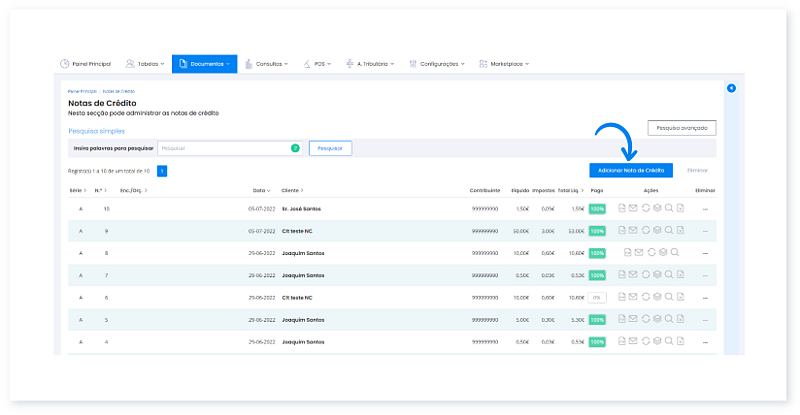This screenshot has width=800, height=415.
Task: Sort table by the Série column header
Action: point(78,190)
